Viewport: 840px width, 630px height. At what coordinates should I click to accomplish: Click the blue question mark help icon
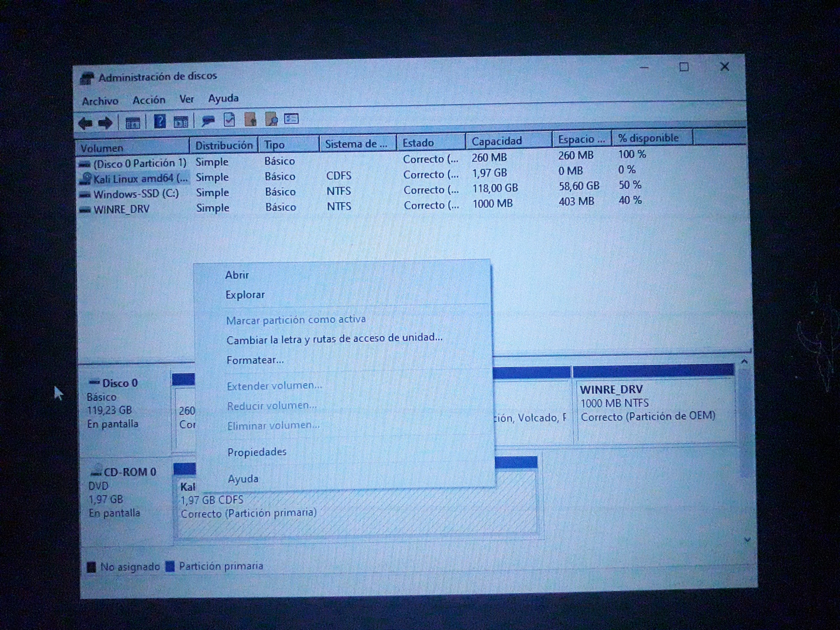pyautogui.click(x=160, y=121)
